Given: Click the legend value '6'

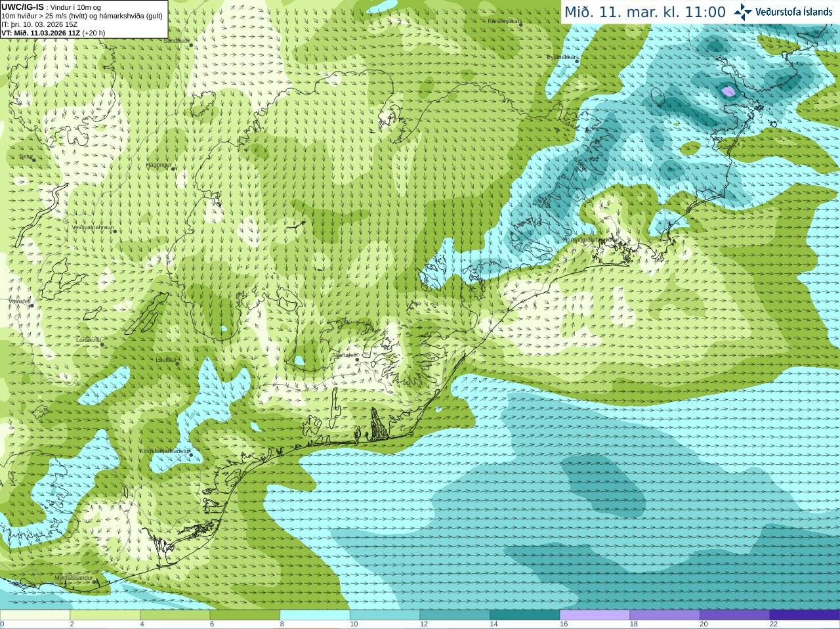Looking at the screenshot, I should [x=212, y=624].
